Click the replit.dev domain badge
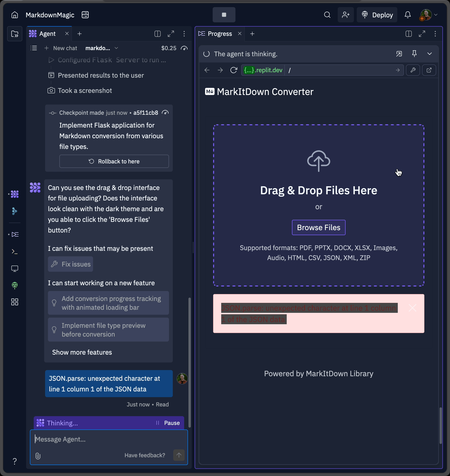Image resolution: width=450 pixels, height=476 pixels. (263, 70)
